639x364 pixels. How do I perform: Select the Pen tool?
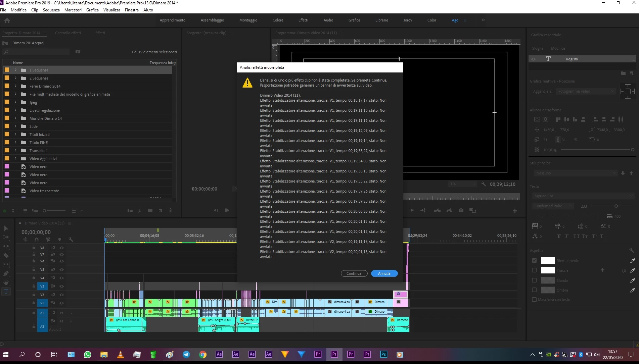click(x=6, y=273)
